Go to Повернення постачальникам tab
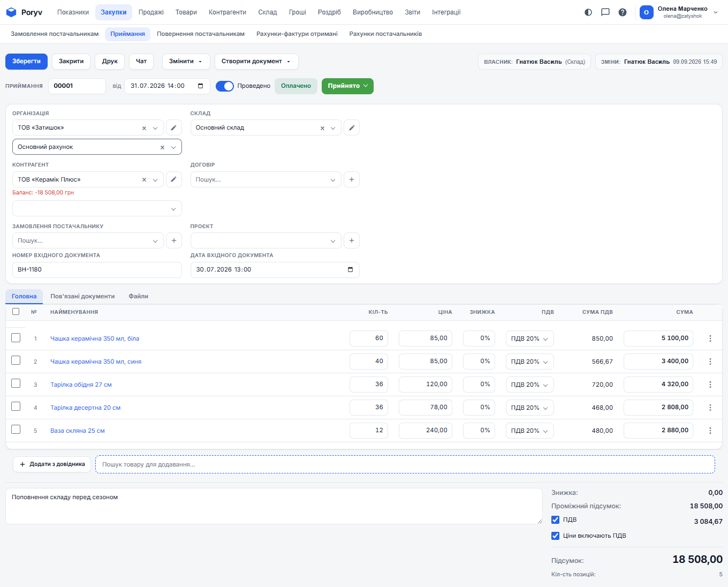 (201, 34)
